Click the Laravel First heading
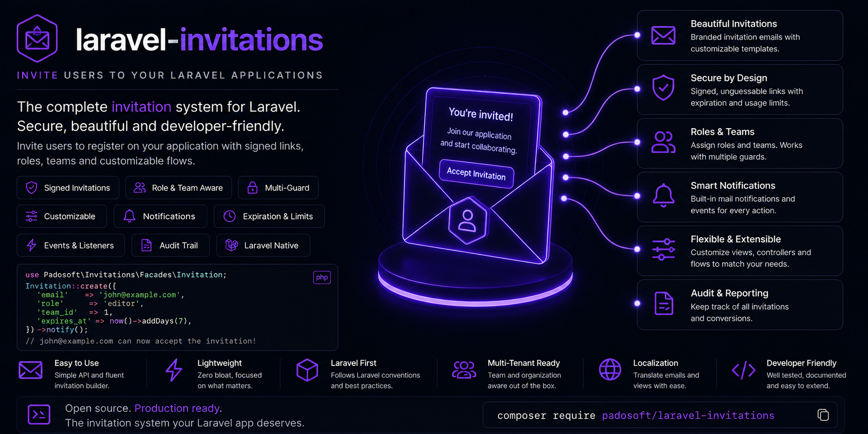 353,363
